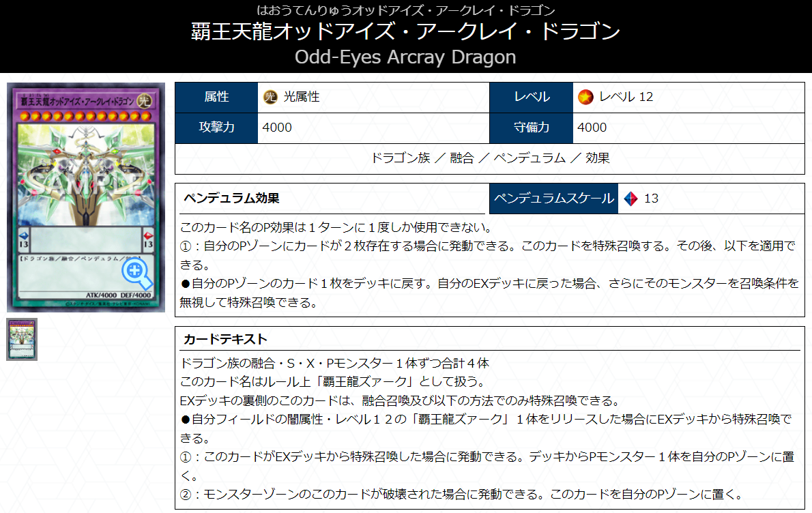812x513 pixels.
Task: Click the ペンデュラムスケール label
Action: coord(553,199)
